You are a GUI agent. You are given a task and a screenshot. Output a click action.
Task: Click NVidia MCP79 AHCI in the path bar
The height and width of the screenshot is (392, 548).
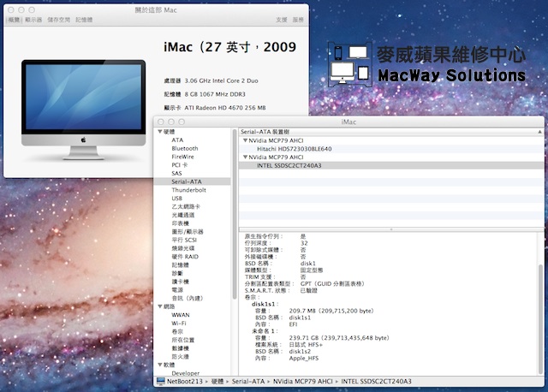pyautogui.click(x=302, y=381)
